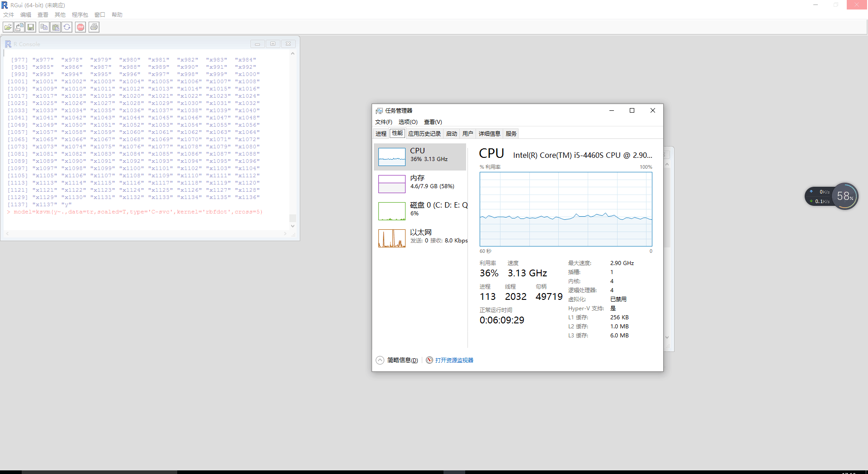
Task: Click the Copy icon in RGui toolbar
Action: [44, 27]
